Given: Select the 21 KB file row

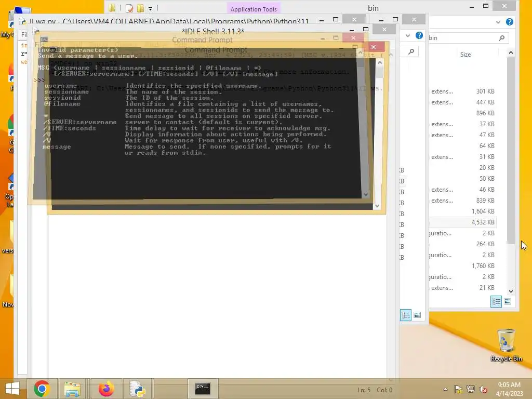Looking at the screenshot, I should point(463,288).
